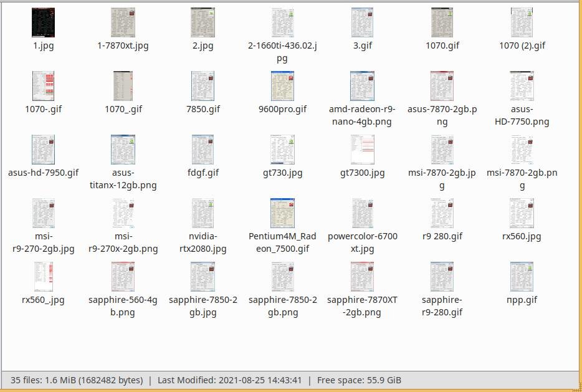This screenshot has width=582, height=392.
Task: Click the 'nvidia-rtx2080.jpg' name label
Action: 203,242
